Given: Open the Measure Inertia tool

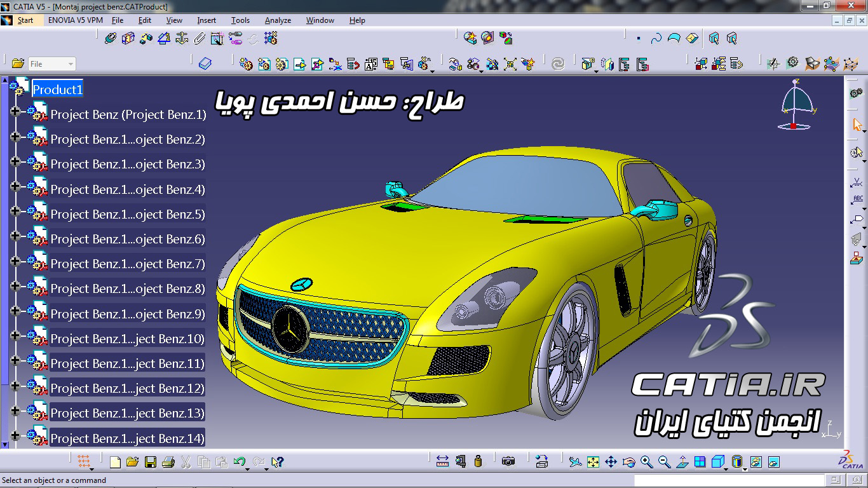Looking at the screenshot, I should point(478,461).
